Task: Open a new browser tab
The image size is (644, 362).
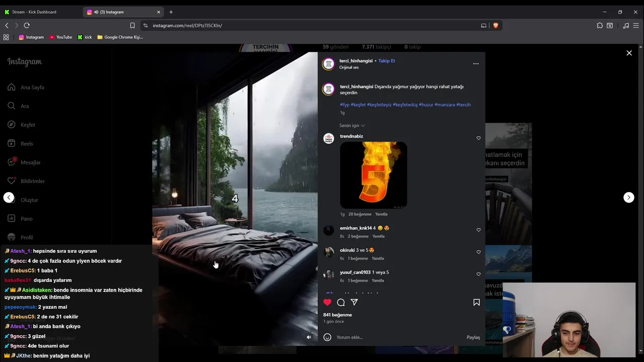Action: [171, 12]
